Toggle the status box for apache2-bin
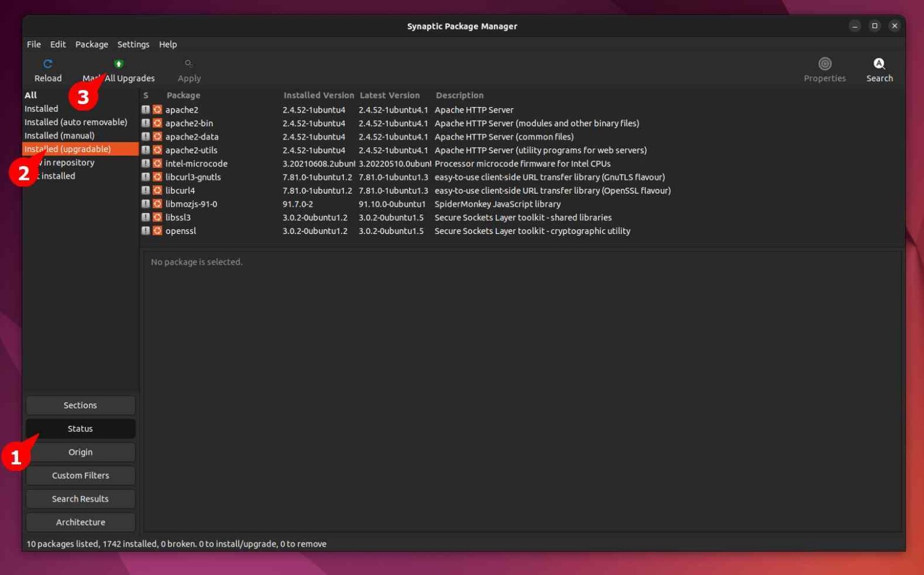Viewport: 924px width, 575px height. click(x=146, y=123)
